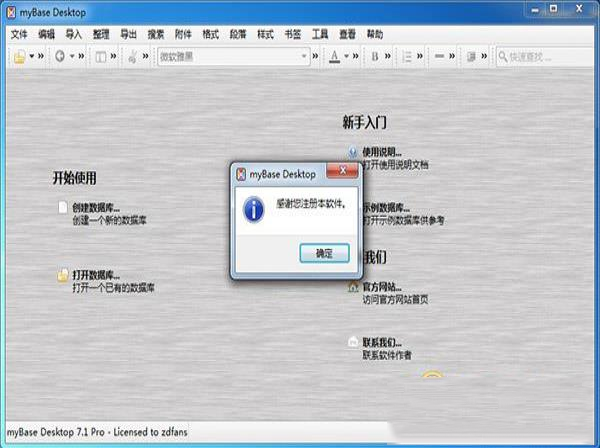The image size is (600, 448).
Task: Click the list formatting toolbar icon
Action: [x=406, y=56]
